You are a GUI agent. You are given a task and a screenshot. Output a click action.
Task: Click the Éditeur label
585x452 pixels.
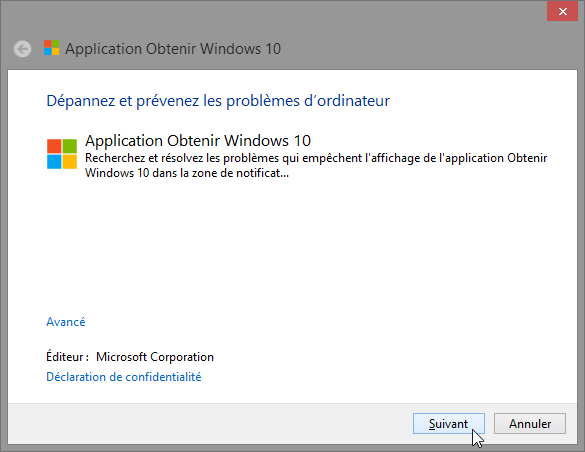[x=68, y=357]
